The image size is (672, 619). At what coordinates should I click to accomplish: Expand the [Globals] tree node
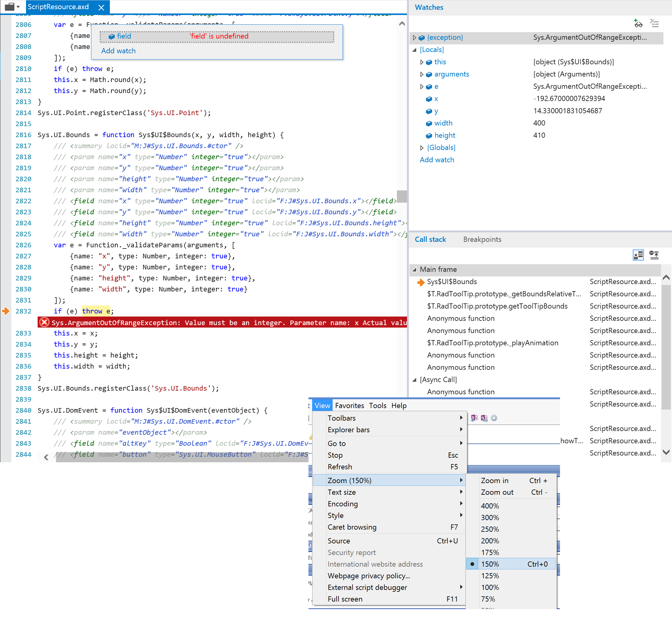(x=422, y=148)
